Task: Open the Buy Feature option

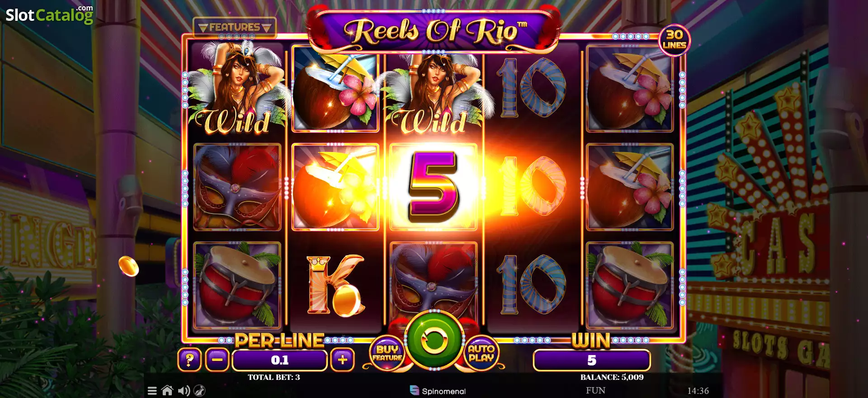Action: (x=387, y=353)
